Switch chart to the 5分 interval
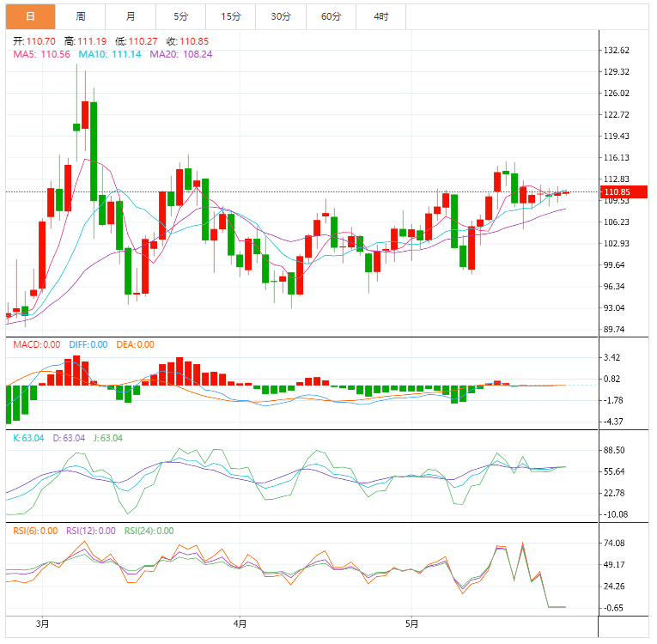This screenshot has height=644, width=657. coord(180,16)
